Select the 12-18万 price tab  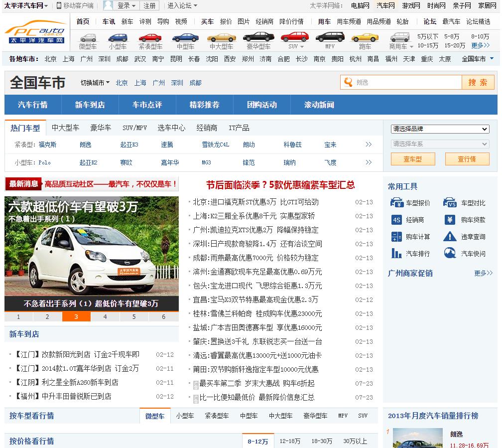(x=290, y=441)
